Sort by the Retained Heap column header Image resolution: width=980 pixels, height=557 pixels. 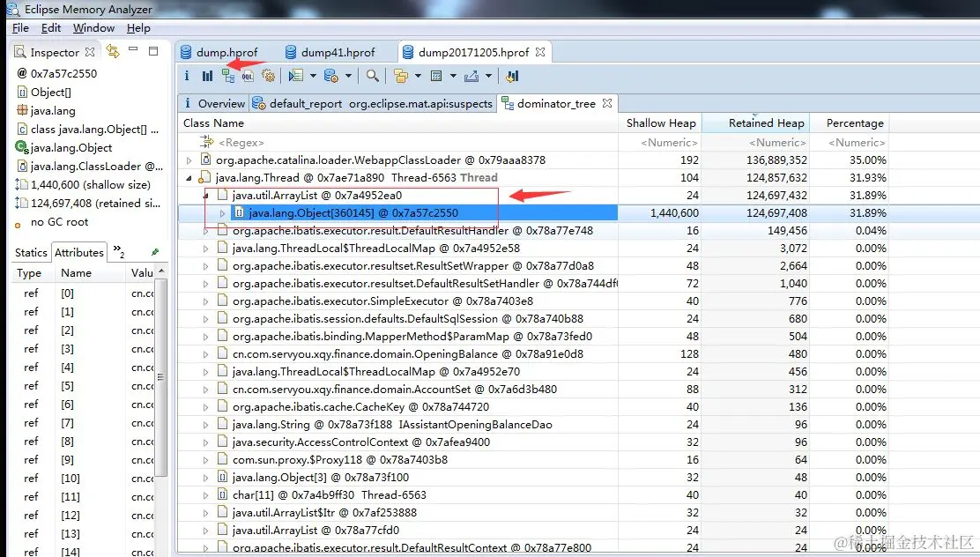pos(755,123)
